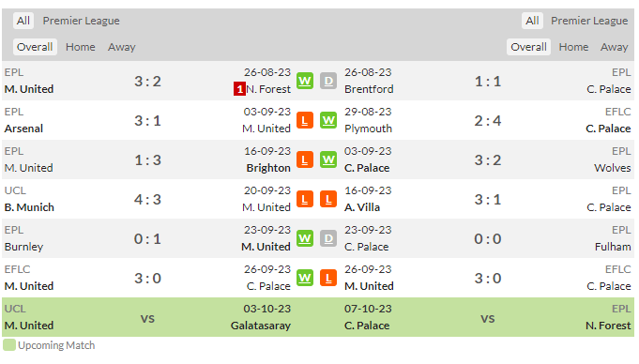This screenshot has width=639, height=364.
Task: Click green W icon for Plymouth vs C. Palace
Action: tap(328, 120)
